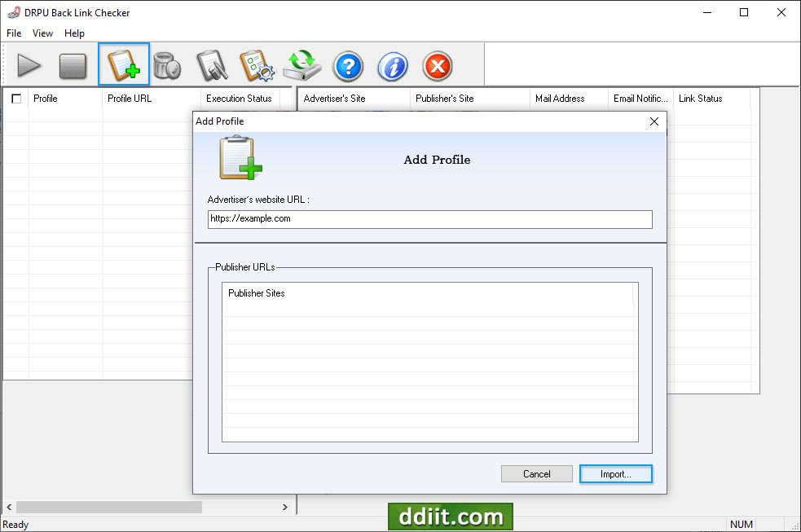Click the horizontal scrollbar right arrow

(x=285, y=506)
